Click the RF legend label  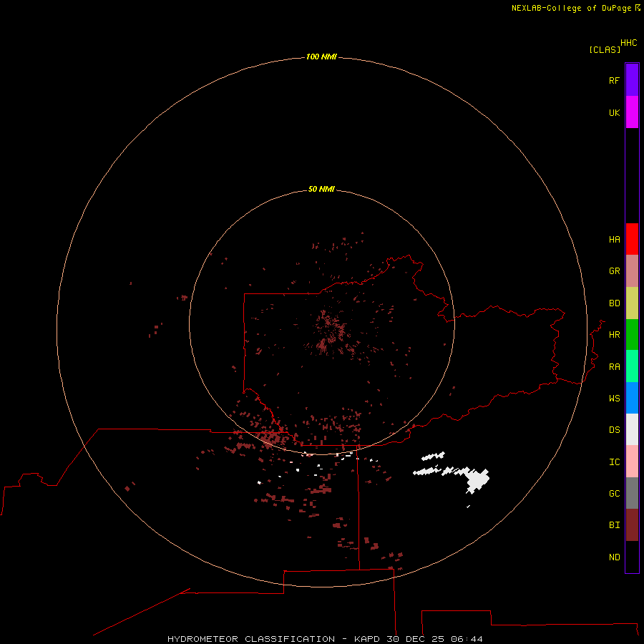[614, 80]
